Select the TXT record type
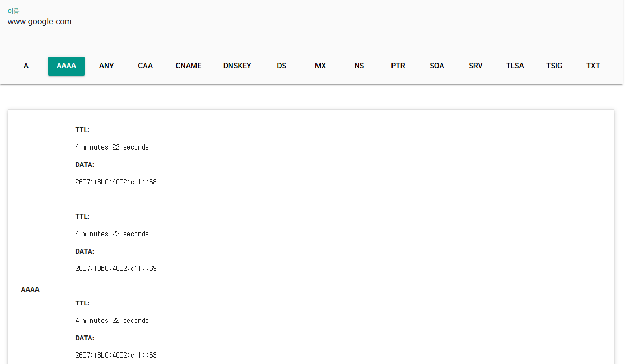The height and width of the screenshot is (364, 625). click(593, 66)
